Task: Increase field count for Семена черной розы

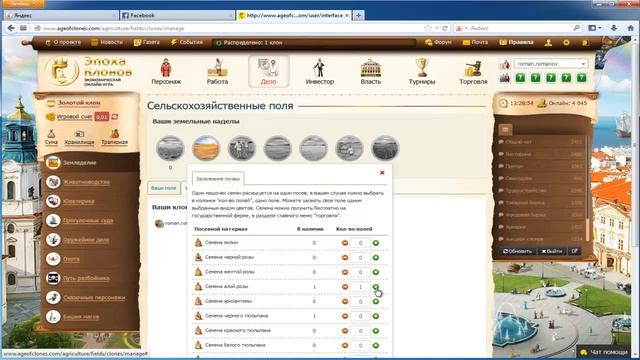Action: (376, 258)
